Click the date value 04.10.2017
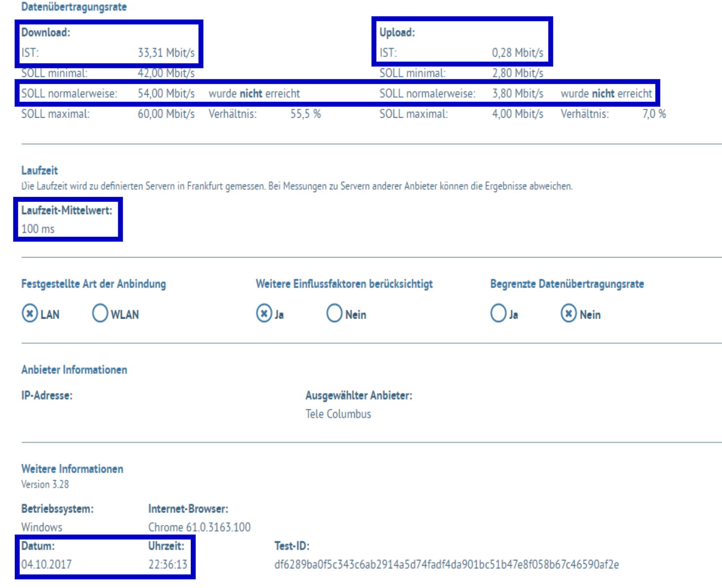This screenshot has height=588, width=722. pyautogui.click(x=46, y=564)
